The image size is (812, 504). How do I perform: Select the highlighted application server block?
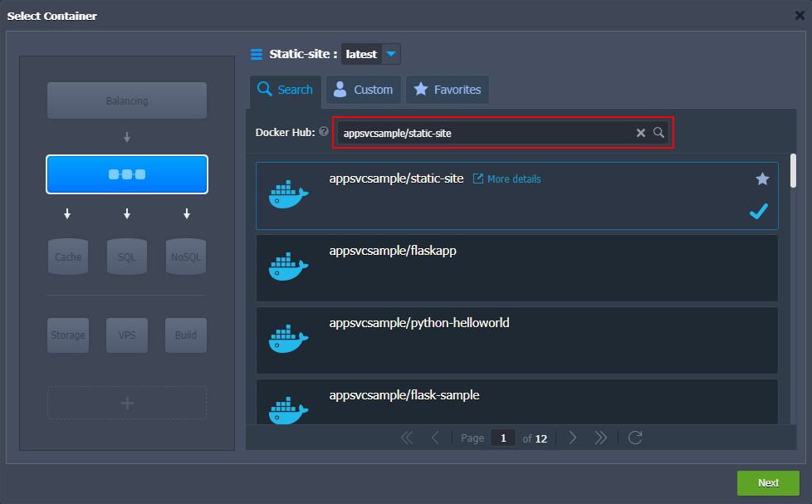point(127,174)
